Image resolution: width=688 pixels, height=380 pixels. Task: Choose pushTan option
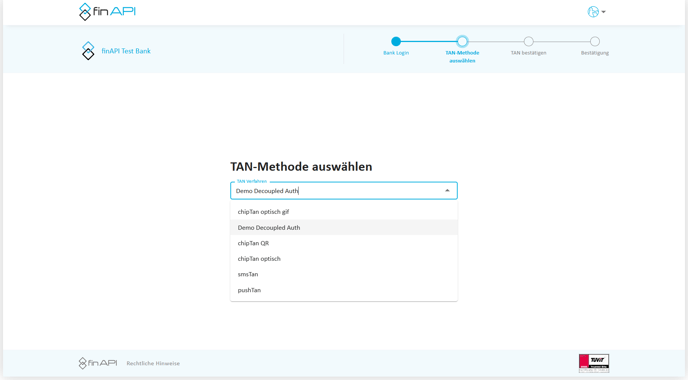coord(344,290)
